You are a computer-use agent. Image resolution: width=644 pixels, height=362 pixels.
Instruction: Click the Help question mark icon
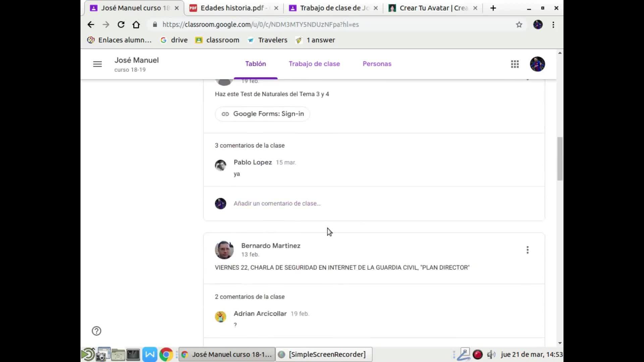(97, 331)
